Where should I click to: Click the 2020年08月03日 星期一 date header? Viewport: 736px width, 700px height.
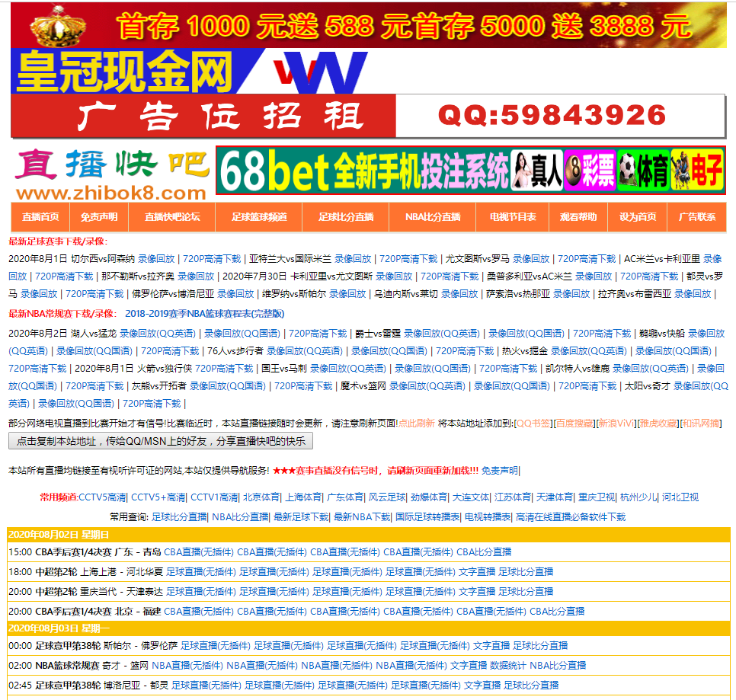click(x=369, y=628)
